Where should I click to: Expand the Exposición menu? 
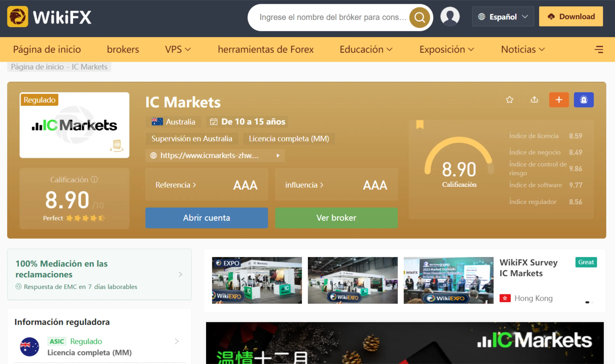coord(447,50)
